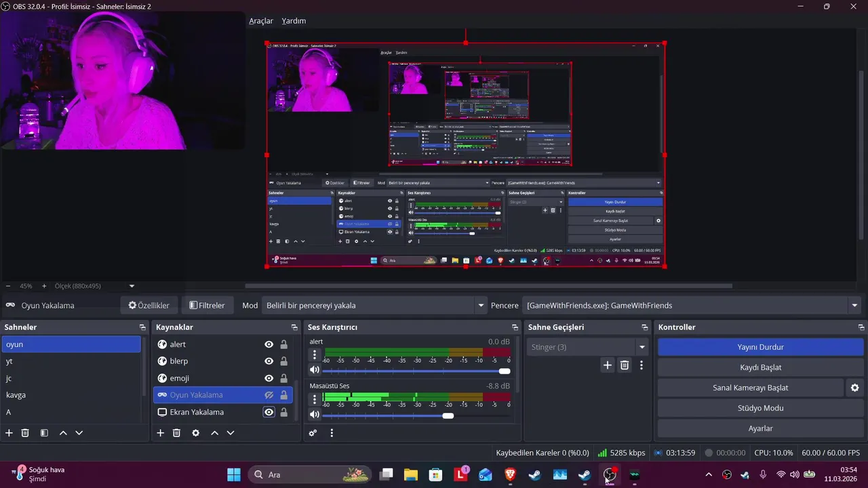Open scene filters icon in Sahneler toolbar
This screenshot has height=488, width=868.
[44, 432]
